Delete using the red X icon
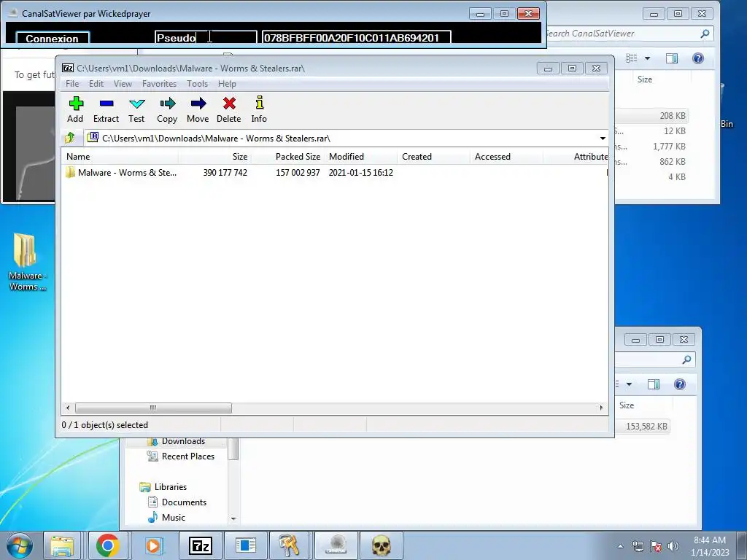This screenshot has width=747, height=560. click(x=228, y=109)
